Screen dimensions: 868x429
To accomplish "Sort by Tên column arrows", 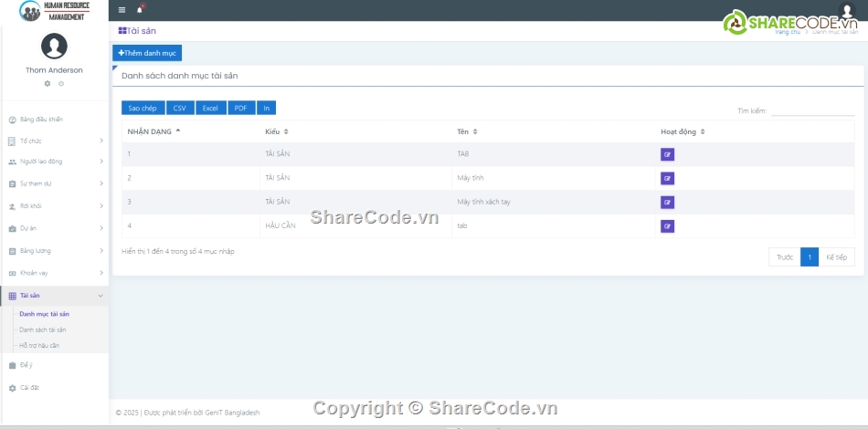I will (x=475, y=131).
